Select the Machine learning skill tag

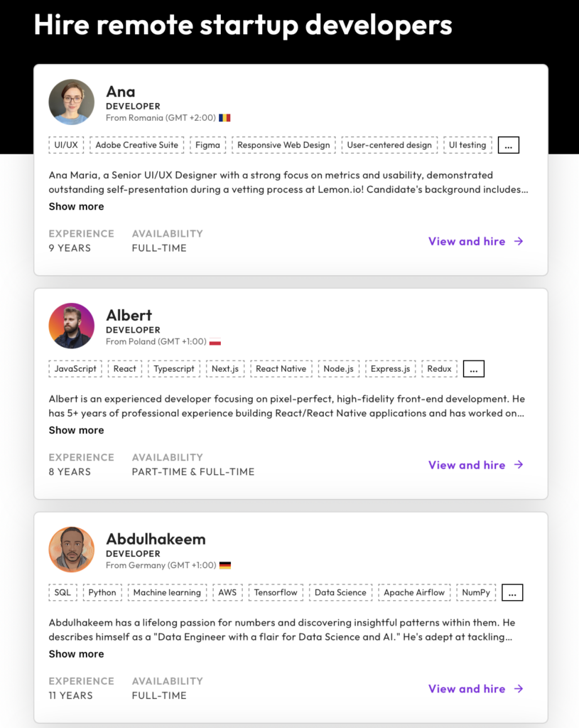point(167,592)
